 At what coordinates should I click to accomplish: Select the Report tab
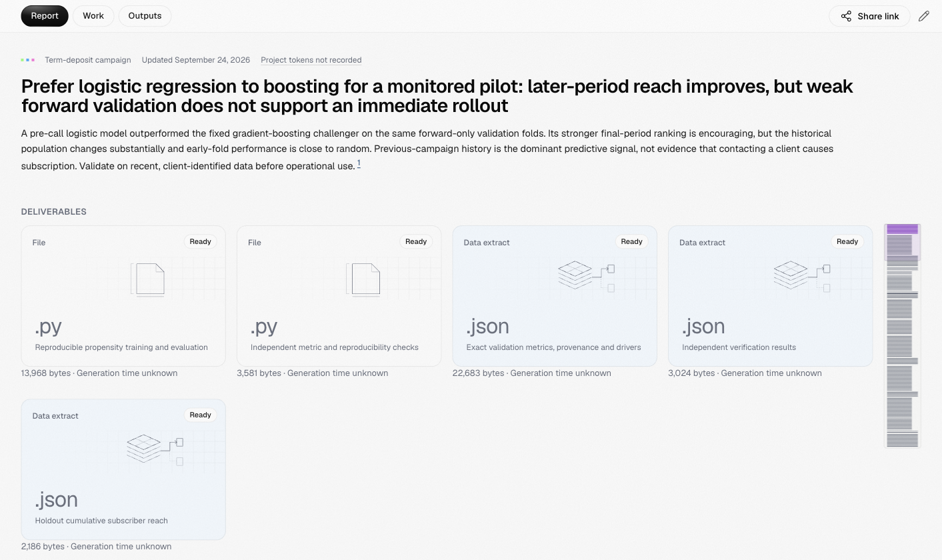[x=45, y=16]
